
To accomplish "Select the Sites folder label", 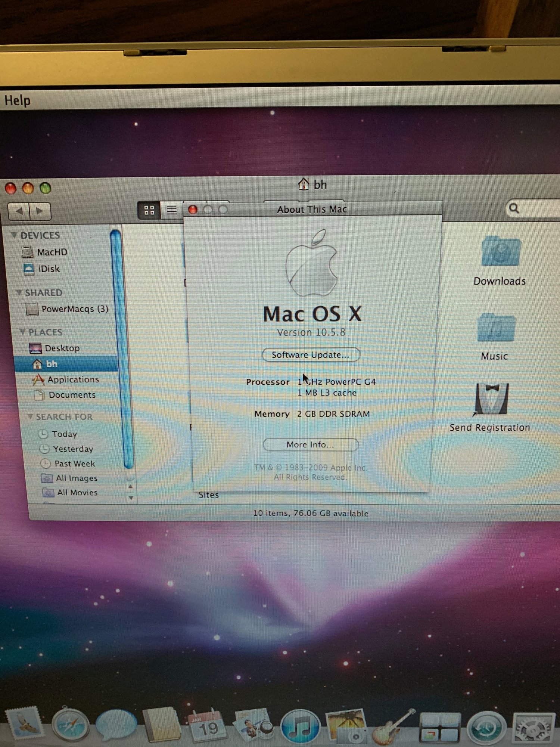I will click(x=209, y=495).
